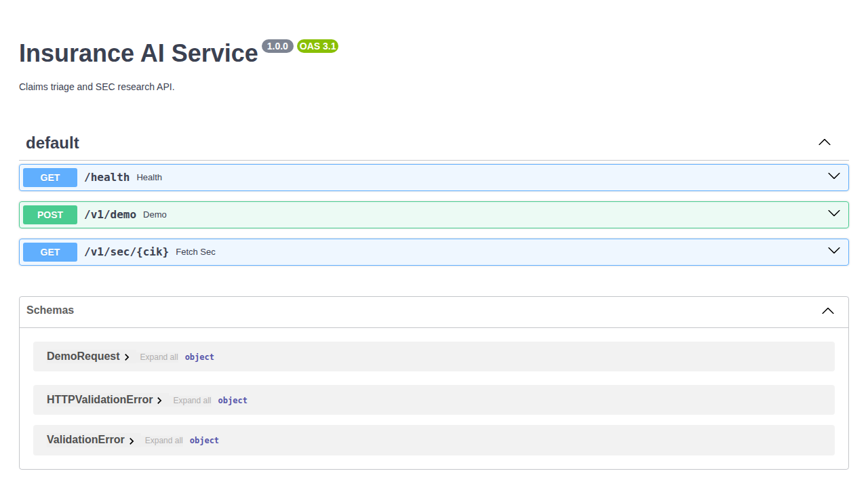Open the /v1/sec/{cik} path link
The width and height of the screenshot is (868, 488).
click(x=126, y=251)
